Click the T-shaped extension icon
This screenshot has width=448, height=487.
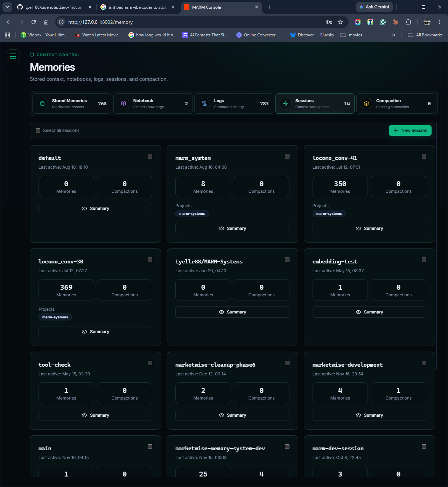pyautogui.click(x=370, y=22)
